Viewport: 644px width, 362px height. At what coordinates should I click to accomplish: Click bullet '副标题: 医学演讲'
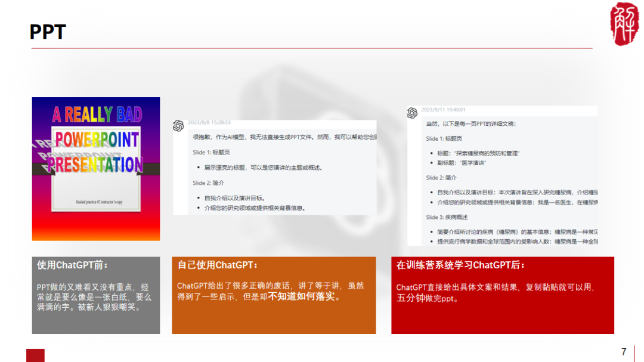[462, 163]
